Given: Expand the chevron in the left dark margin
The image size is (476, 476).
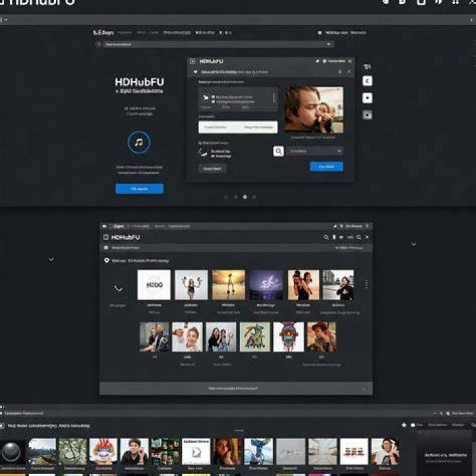Looking at the screenshot, I should 52,260.
